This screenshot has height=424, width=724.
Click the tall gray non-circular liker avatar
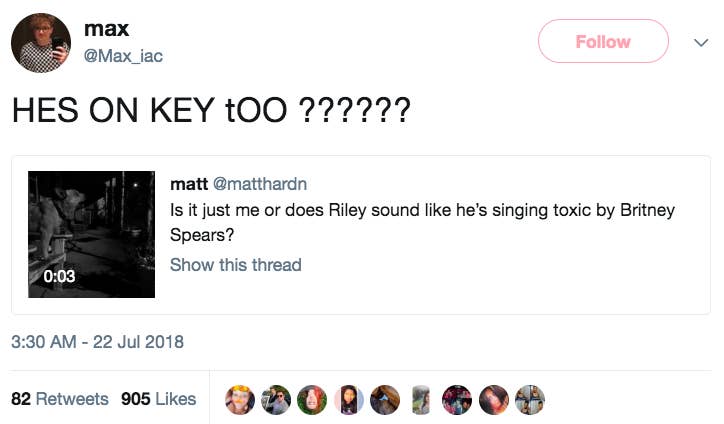click(421, 399)
